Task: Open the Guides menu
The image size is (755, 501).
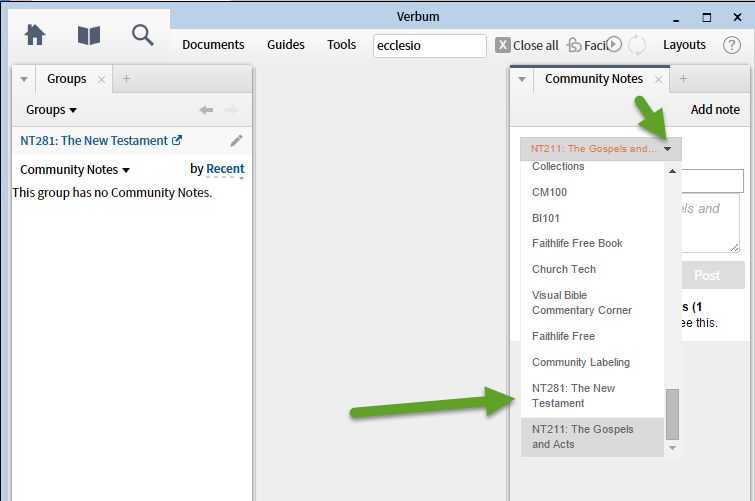Action: click(286, 45)
